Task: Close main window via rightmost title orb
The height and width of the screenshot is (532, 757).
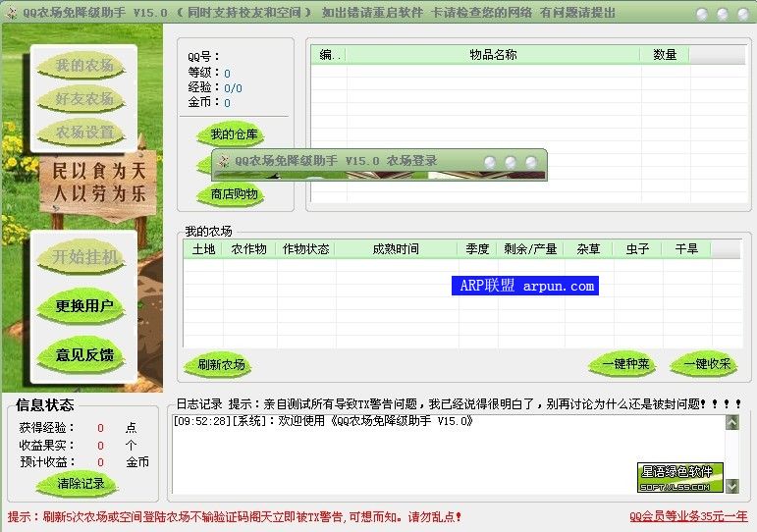Action: [743, 15]
